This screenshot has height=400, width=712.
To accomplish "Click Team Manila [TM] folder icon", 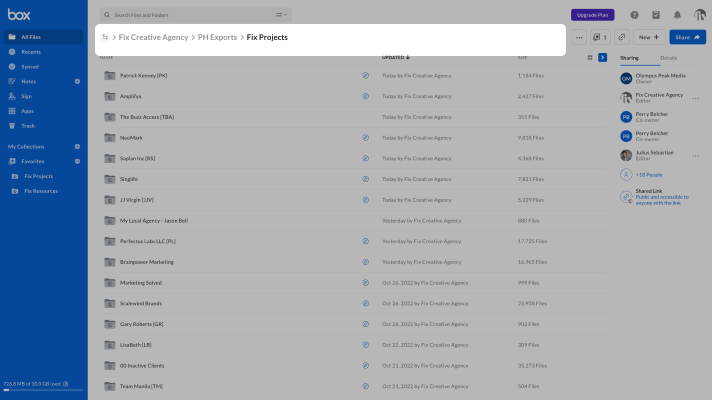I will click(109, 386).
